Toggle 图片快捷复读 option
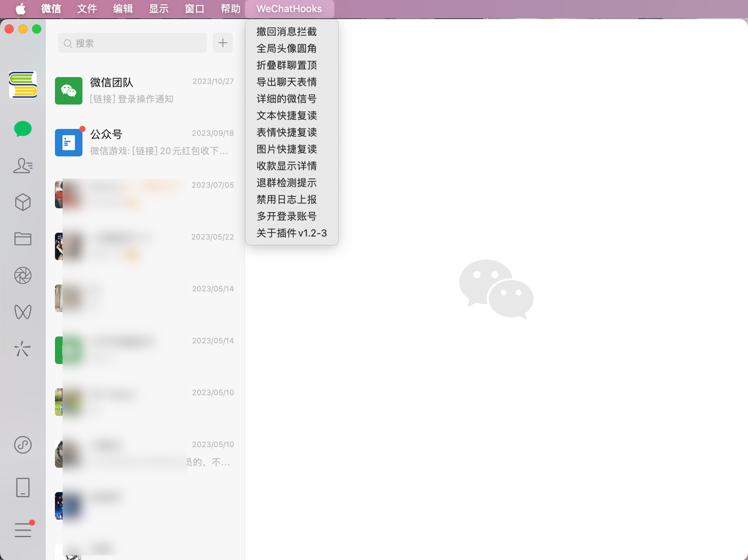Viewport: 748px width, 560px height. pos(292,149)
